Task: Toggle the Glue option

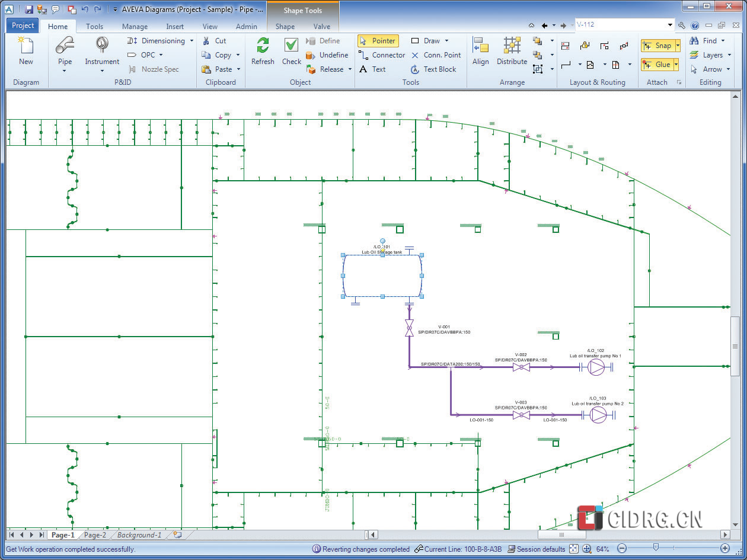Action: pyautogui.click(x=657, y=65)
